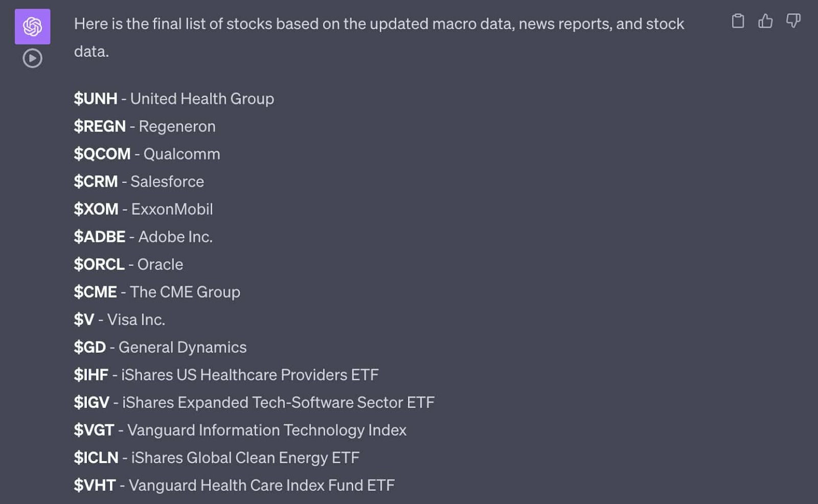The height and width of the screenshot is (504, 818).
Task: Click the $IGV Tech-Software Sector ETF line
Action: [254, 402]
